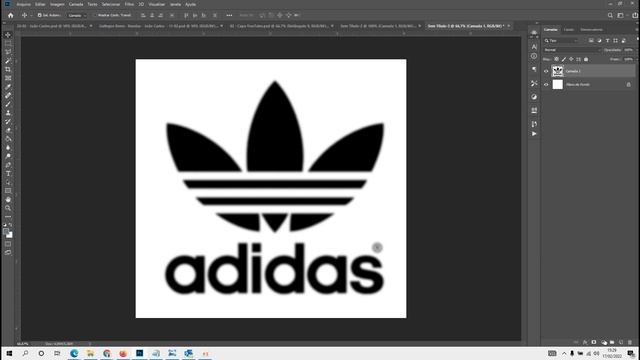This screenshot has width=640, height=360.
Task: Select the Brush tool
Action: tap(8, 104)
